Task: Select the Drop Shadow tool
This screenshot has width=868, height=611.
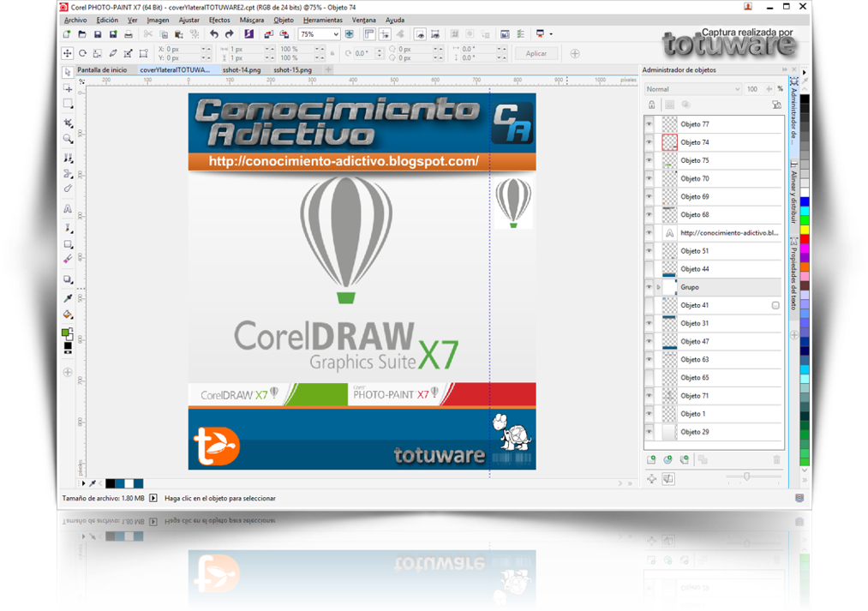Action: tap(68, 279)
